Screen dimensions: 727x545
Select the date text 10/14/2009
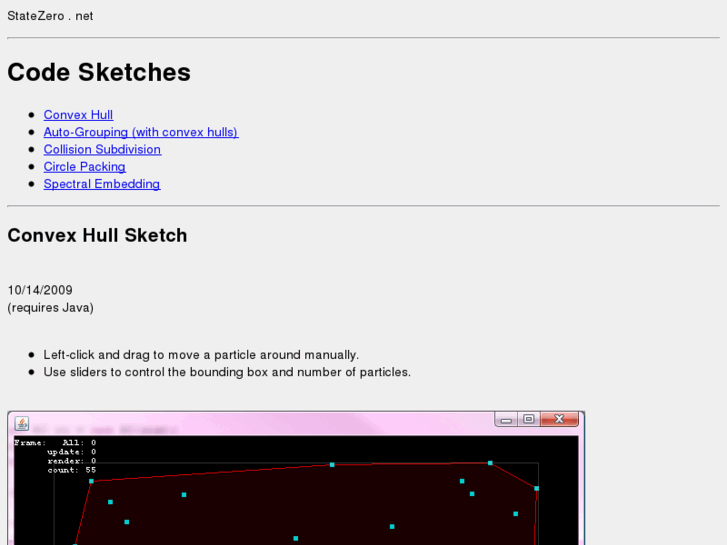click(x=40, y=290)
